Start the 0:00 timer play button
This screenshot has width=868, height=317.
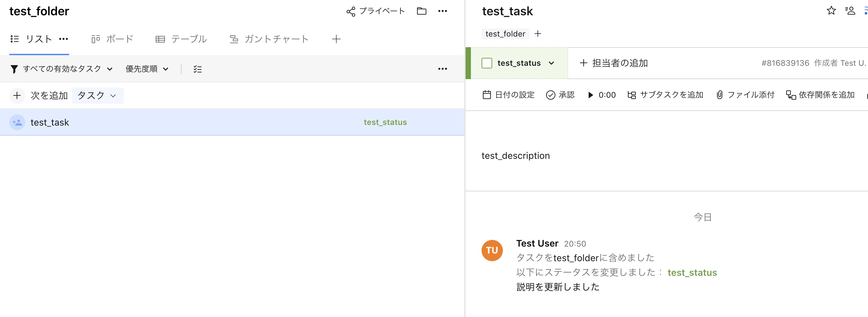click(x=590, y=95)
